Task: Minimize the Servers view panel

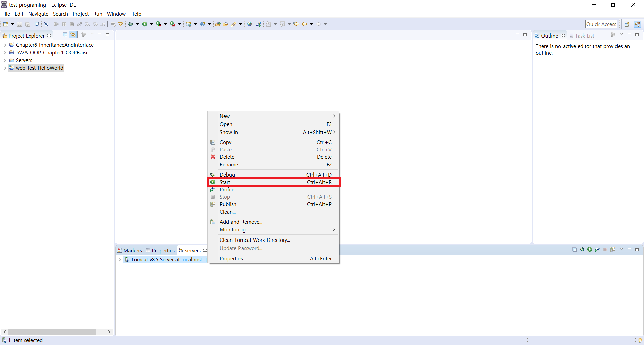Action: click(x=629, y=249)
